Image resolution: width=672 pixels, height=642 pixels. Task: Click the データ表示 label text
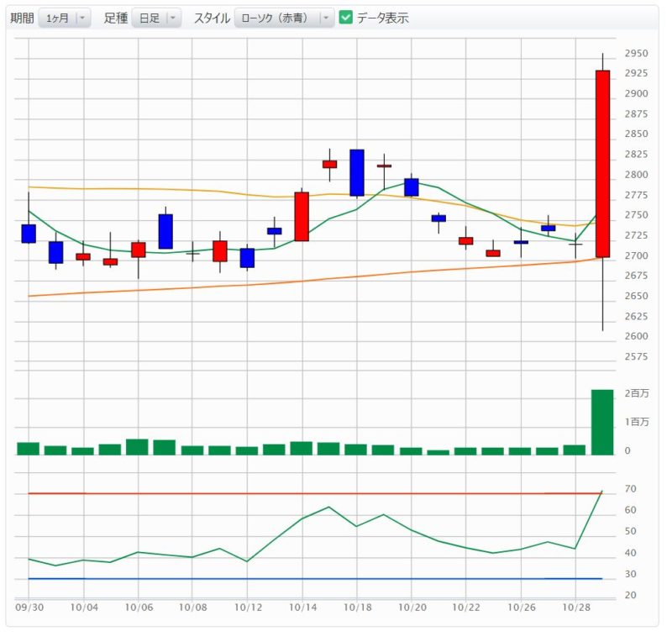(x=383, y=18)
